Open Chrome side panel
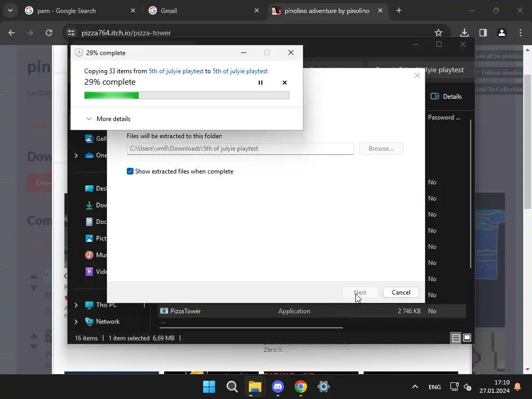The image size is (532, 399). 483,33
